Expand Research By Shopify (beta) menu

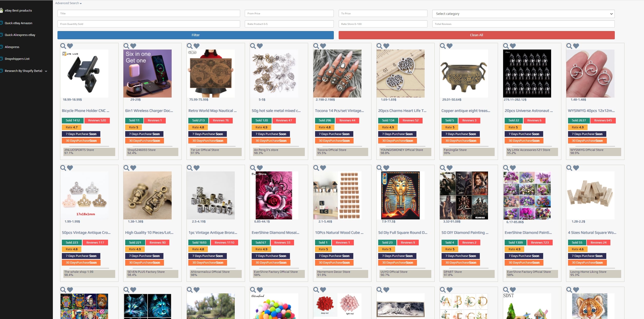tap(26, 71)
